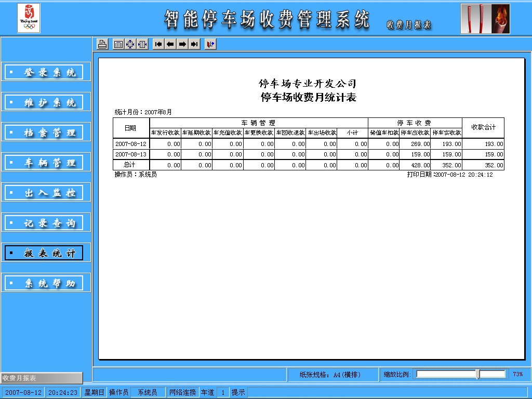
Task: Advance to next report page
Action: [x=182, y=44]
